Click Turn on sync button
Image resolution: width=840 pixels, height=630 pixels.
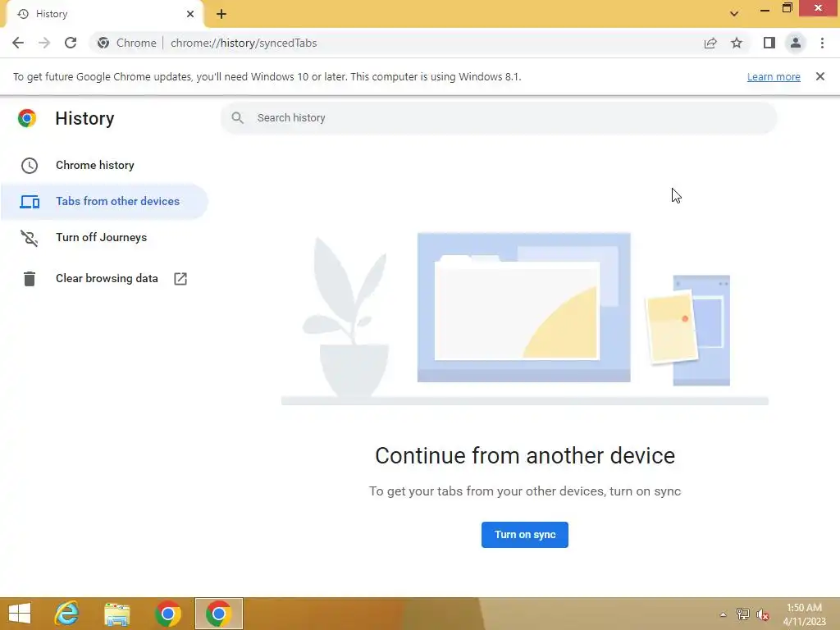(524, 535)
